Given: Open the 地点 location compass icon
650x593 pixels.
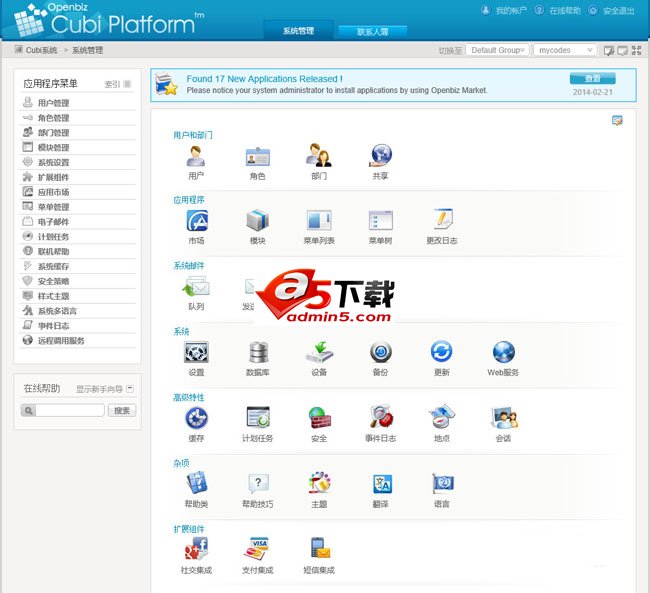Looking at the screenshot, I should [442, 416].
